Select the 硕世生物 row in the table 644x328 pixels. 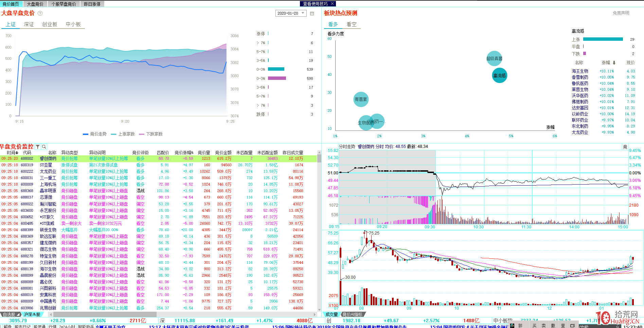point(159,230)
